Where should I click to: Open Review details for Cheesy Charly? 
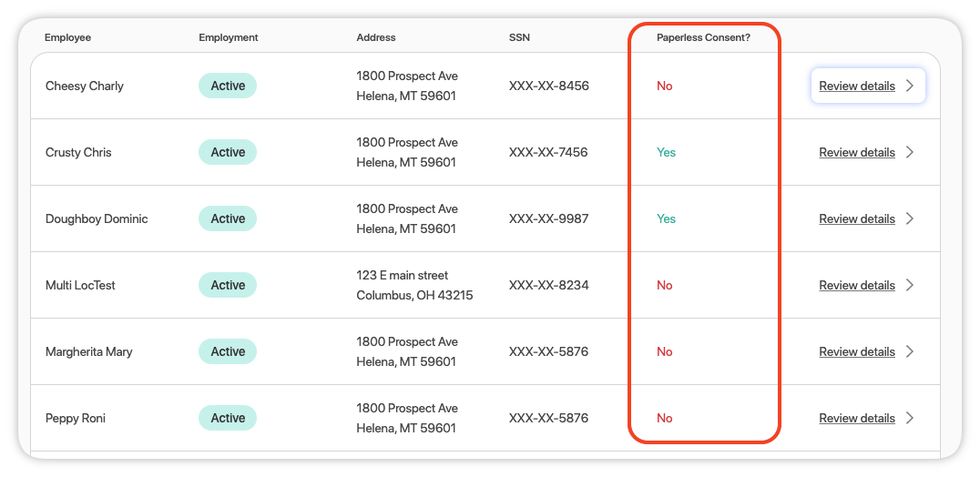coord(856,86)
